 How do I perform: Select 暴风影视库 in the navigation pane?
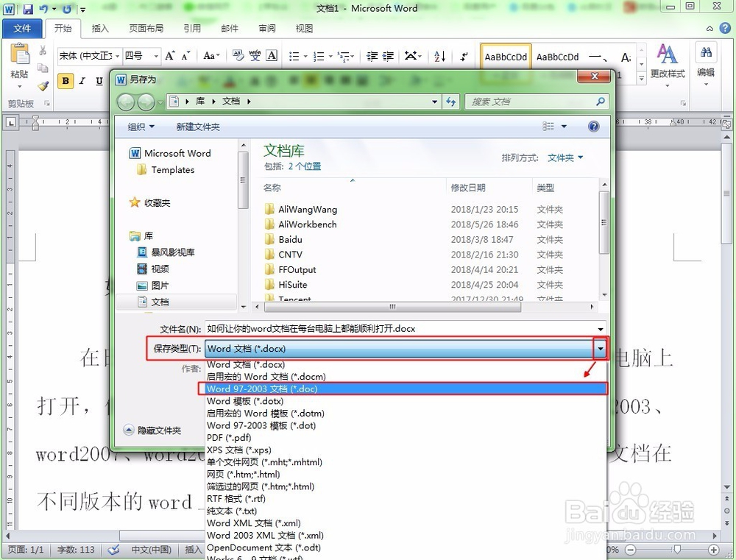(172, 252)
